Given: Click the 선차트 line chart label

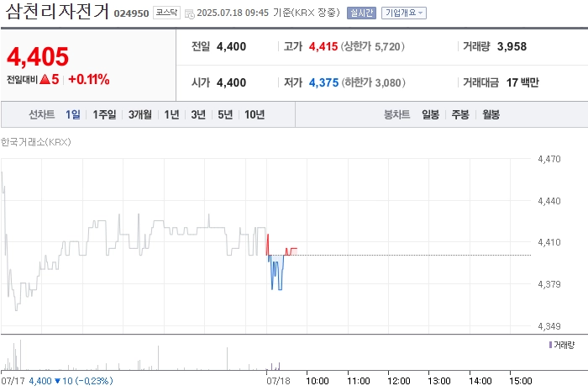Looking at the screenshot, I should pos(42,114).
